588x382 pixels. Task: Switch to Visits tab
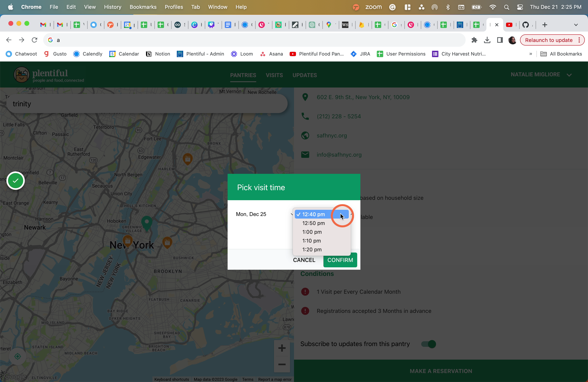pos(274,75)
